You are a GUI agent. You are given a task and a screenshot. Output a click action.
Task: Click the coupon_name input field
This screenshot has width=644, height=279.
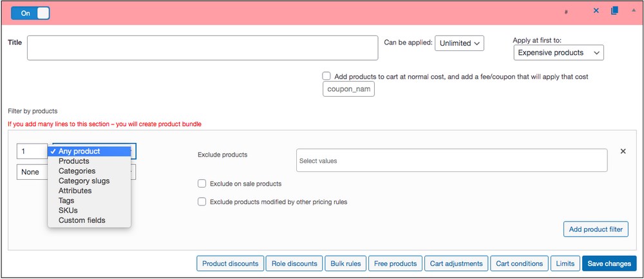click(348, 89)
